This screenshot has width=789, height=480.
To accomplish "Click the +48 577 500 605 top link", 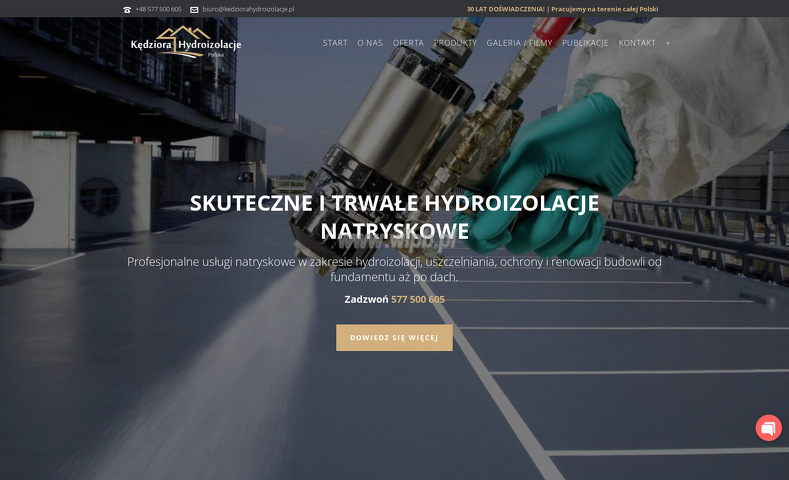I will (x=159, y=9).
